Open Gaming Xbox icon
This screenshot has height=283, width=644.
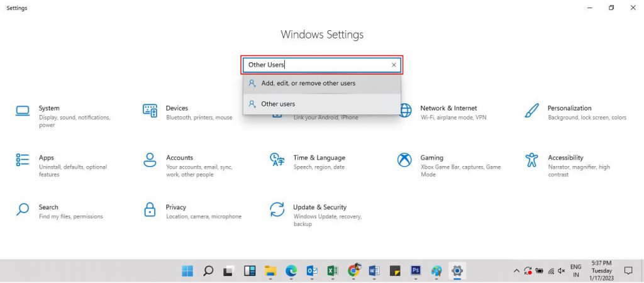[x=404, y=160]
